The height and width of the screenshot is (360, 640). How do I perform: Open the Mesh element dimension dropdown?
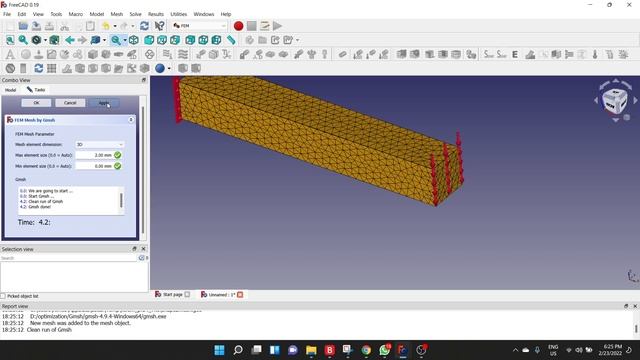pos(100,144)
